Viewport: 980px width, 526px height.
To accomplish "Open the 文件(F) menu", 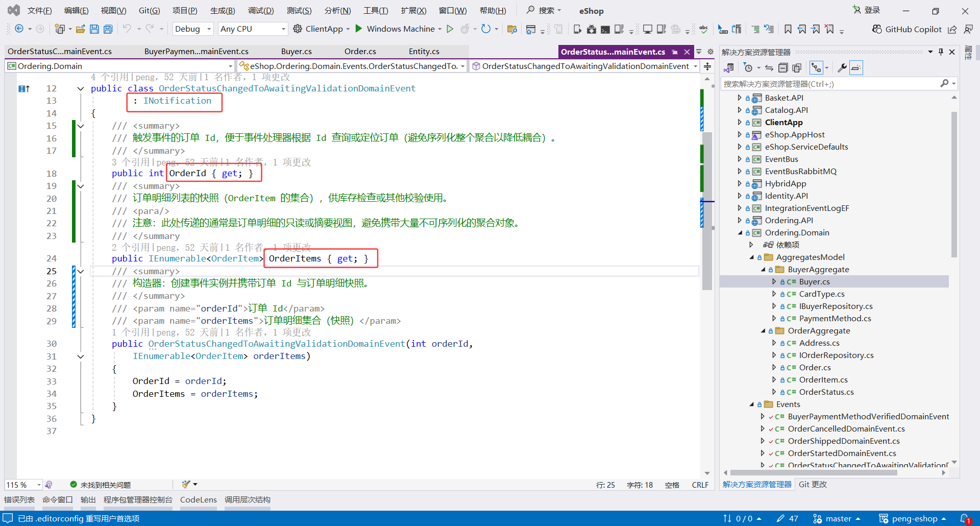I will (x=39, y=10).
